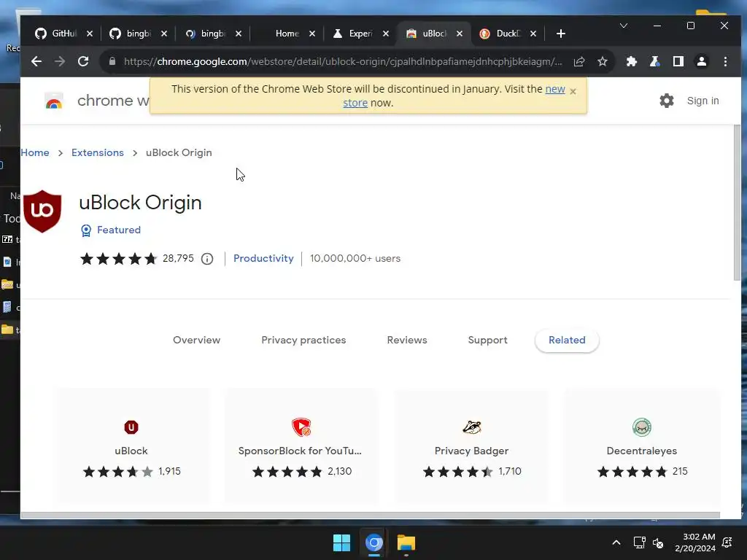This screenshot has height=560, width=747.
Task: Expand the tab search dropdown arrow
Action: point(624,26)
